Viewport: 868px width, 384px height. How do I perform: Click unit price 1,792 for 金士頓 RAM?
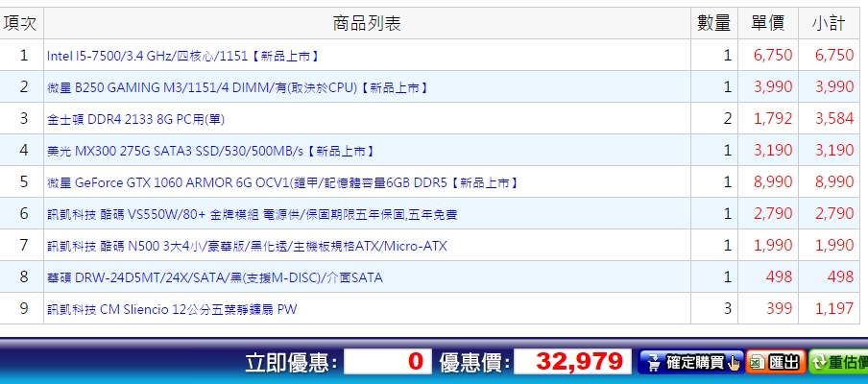coord(773,118)
